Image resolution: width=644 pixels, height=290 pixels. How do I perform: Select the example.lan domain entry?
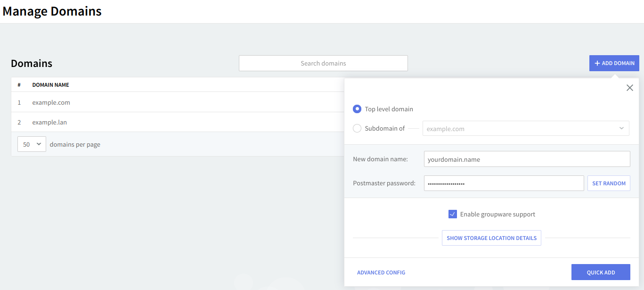(x=49, y=122)
